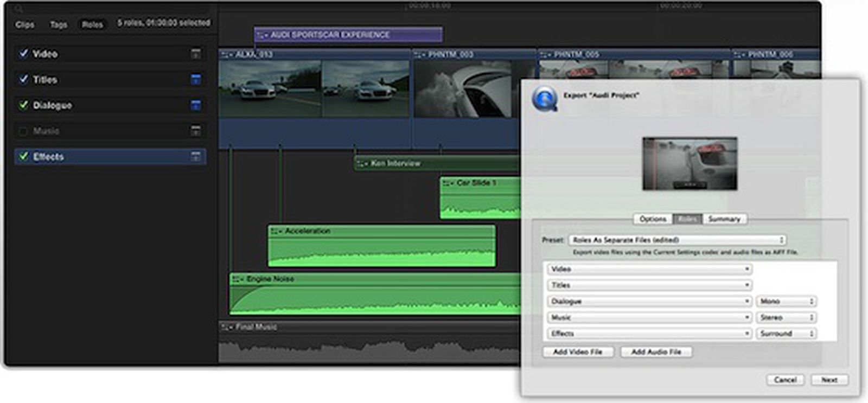This screenshot has width=868, height=403.
Task: Click the Effects role lane icon
Action: point(195,157)
